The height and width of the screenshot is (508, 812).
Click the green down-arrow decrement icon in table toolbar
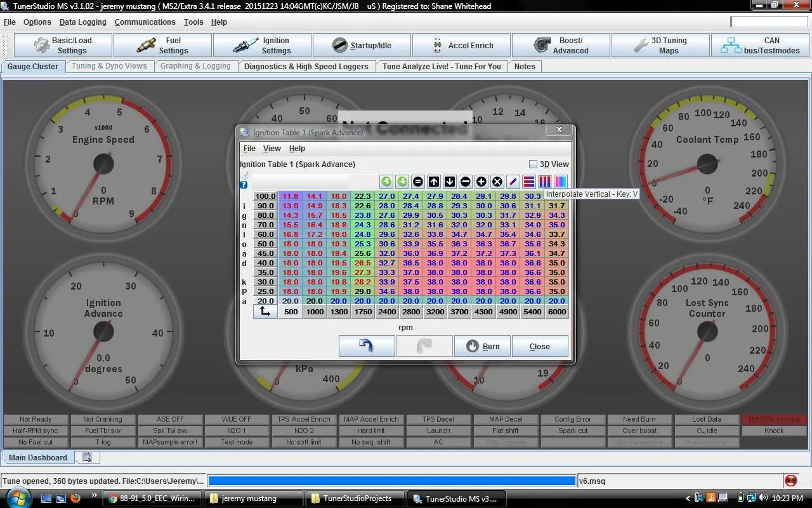point(402,182)
